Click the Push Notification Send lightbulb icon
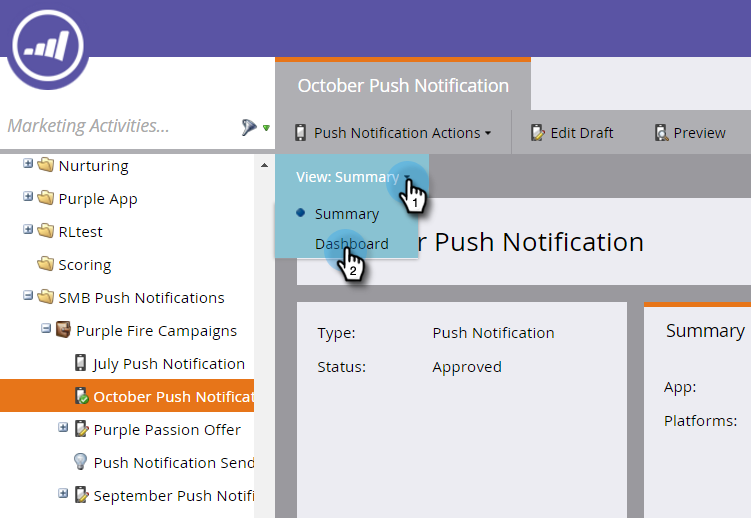Image resolution: width=751 pixels, height=518 pixels. (80, 462)
